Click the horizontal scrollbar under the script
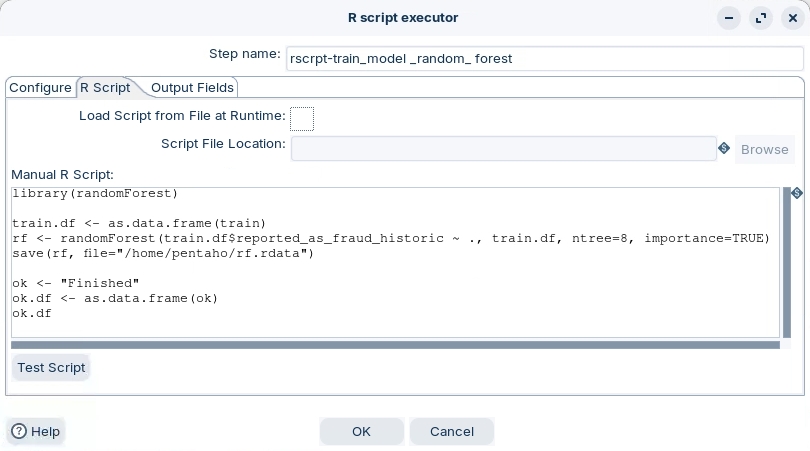Screen dimensions: 810x451 [x=395, y=345]
